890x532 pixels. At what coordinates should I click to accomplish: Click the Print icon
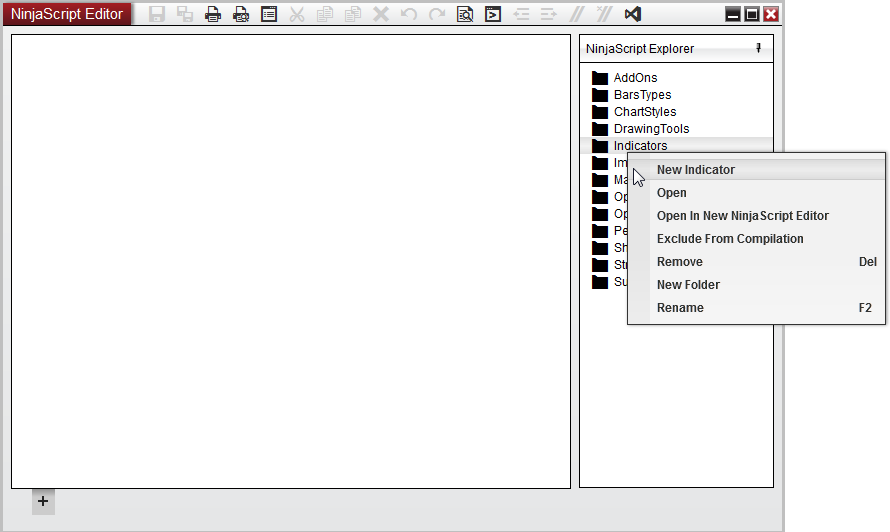pos(213,14)
